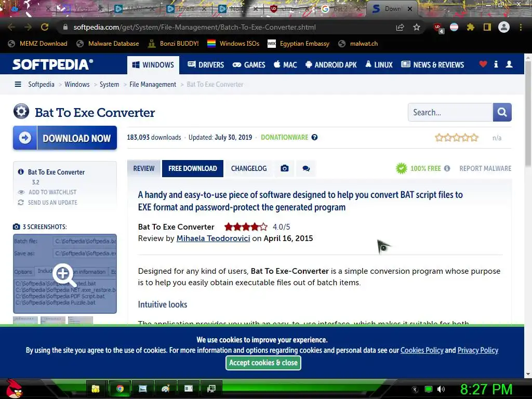Click the System breadcrumb link

(109, 85)
